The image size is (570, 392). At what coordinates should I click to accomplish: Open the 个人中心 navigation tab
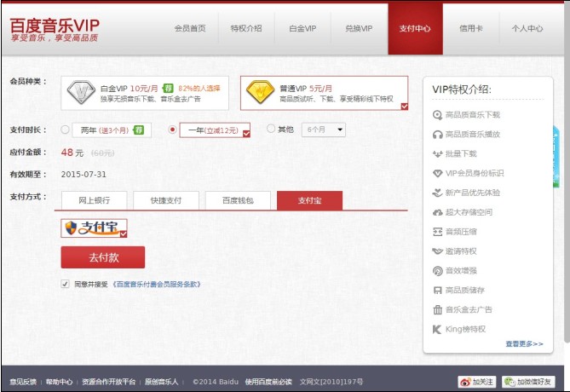(x=527, y=28)
